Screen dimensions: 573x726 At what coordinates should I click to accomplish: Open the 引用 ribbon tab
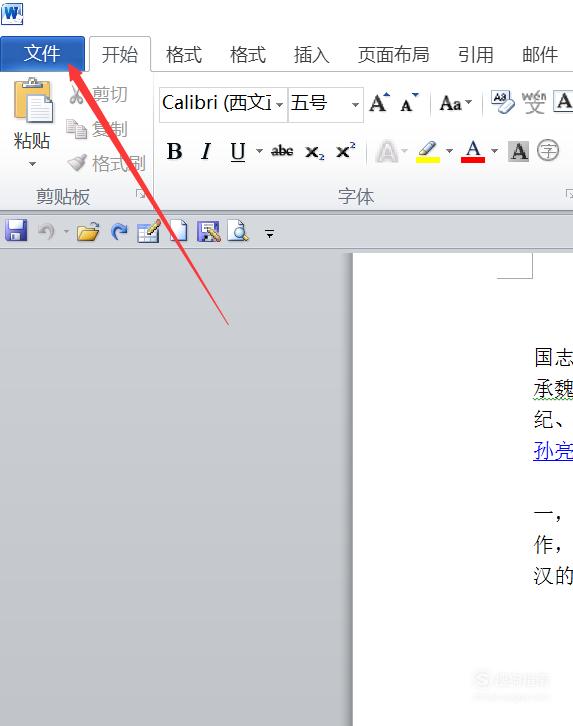(475, 55)
